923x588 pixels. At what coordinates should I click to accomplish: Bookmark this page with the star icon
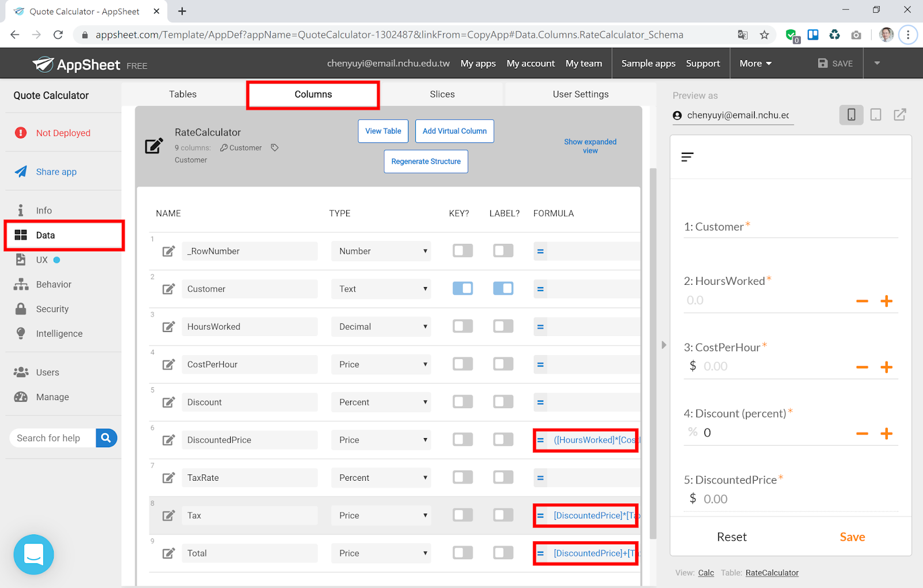(764, 35)
